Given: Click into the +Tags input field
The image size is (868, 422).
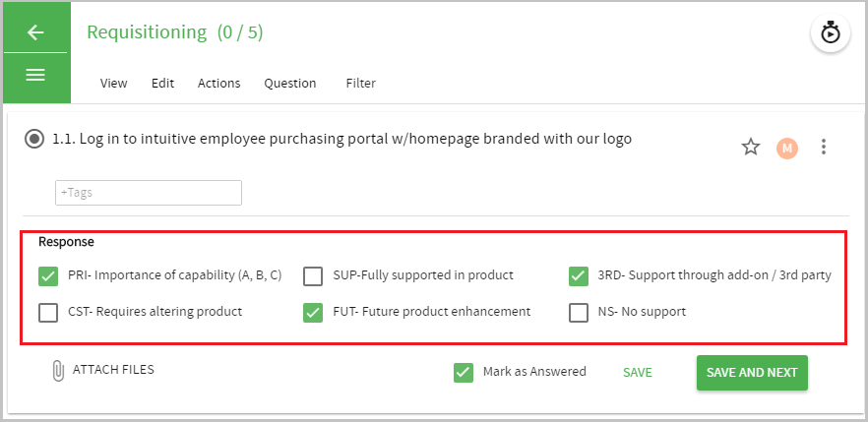Looking at the screenshot, I should click(x=149, y=193).
